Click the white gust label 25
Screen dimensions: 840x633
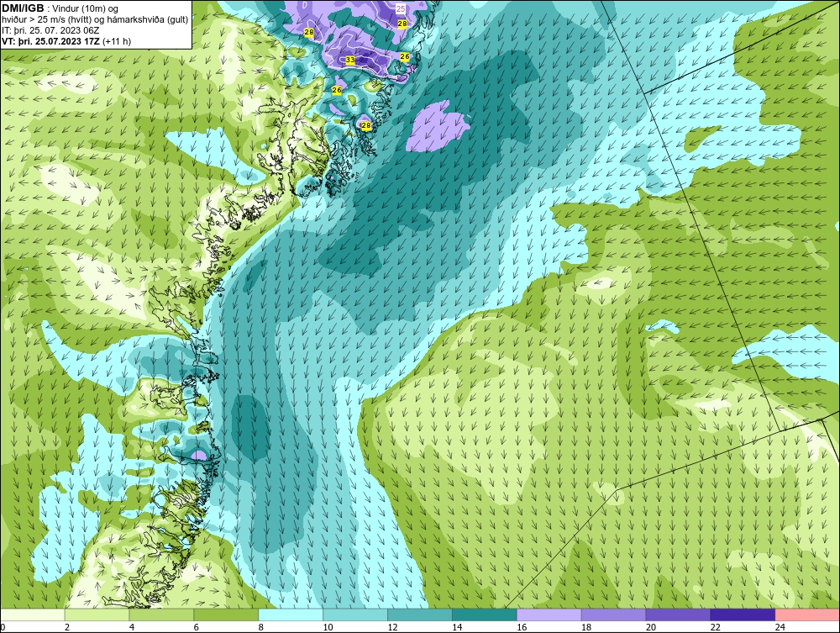[x=401, y=9]
